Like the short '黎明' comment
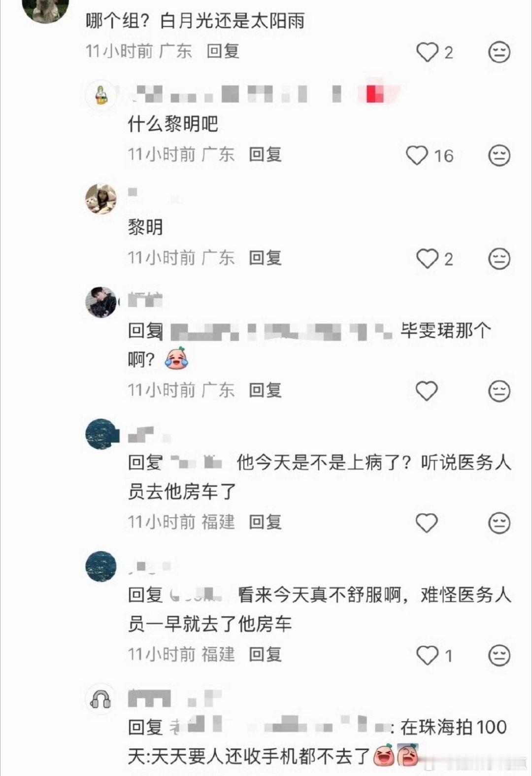 click(x=427, y=259)
